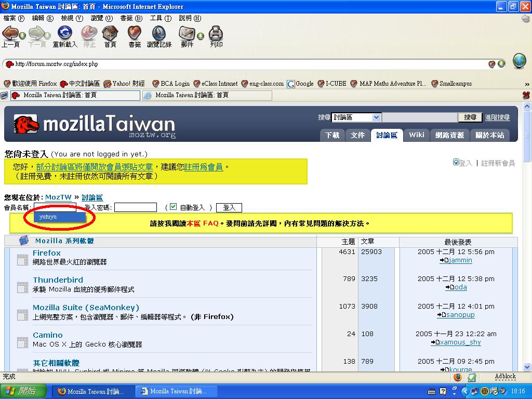Click the 登入密碼 password input field

(136, 207)
